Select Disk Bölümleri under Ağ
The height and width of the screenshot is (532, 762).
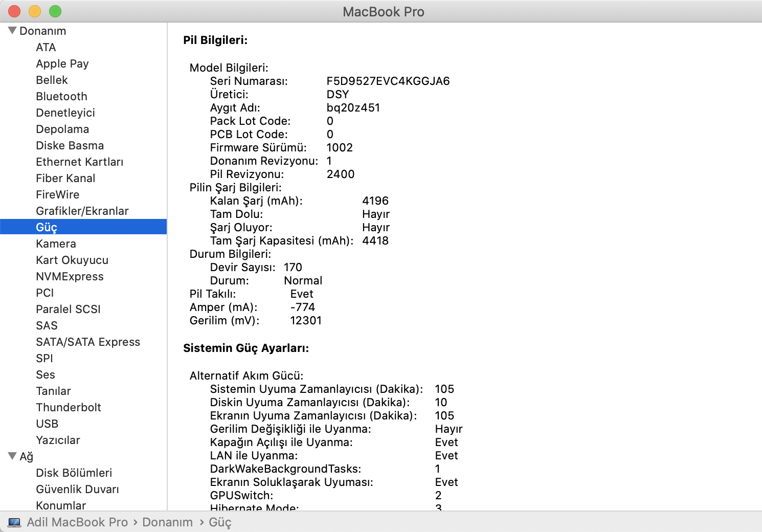point(74,473)
